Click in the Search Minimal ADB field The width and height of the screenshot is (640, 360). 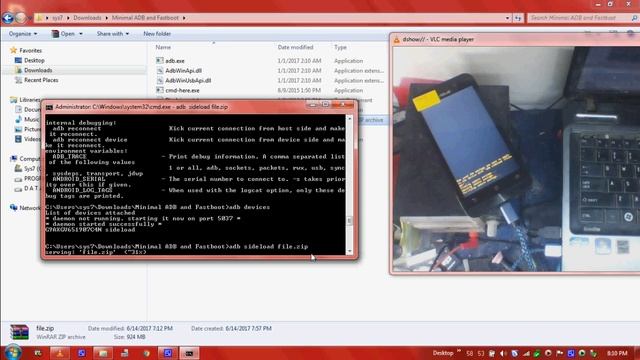click(578, 18)
